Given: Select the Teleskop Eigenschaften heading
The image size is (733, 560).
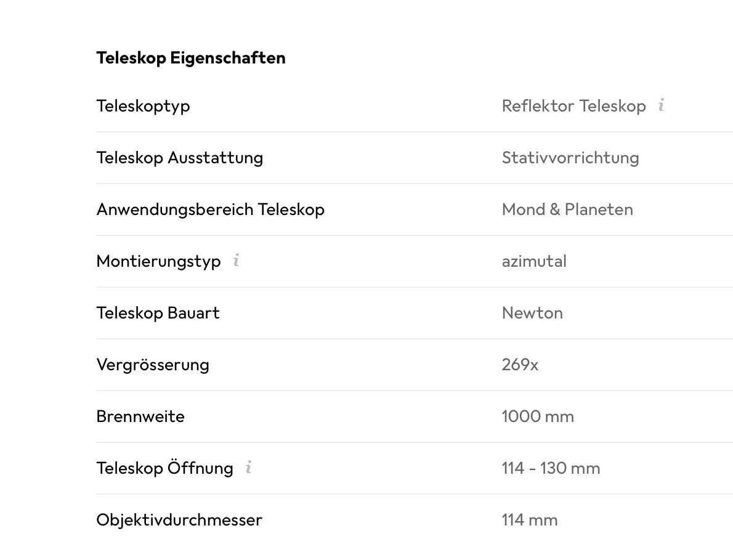Looking at the screenshot, I should point(191,58).
